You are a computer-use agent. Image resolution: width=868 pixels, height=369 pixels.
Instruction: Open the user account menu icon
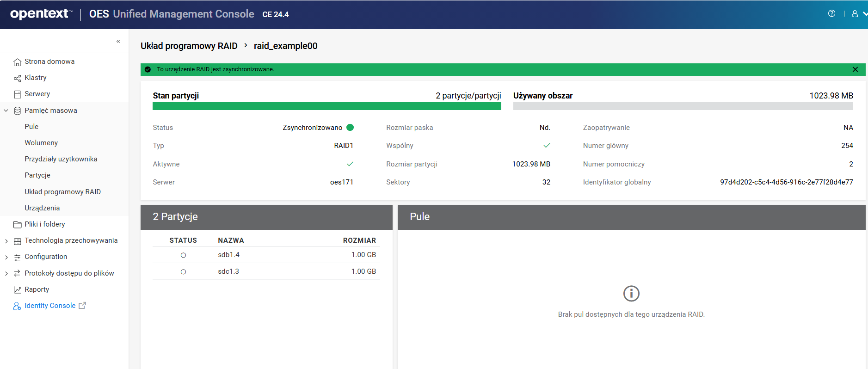pos(855,14)
